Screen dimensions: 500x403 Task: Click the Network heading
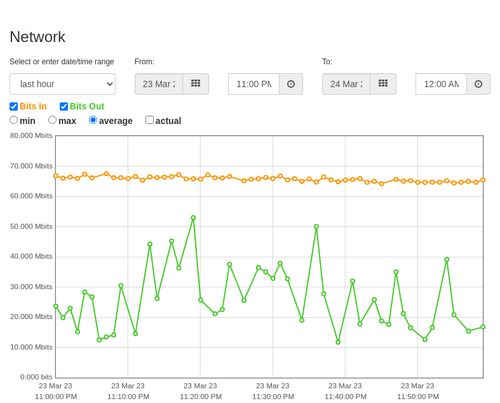(x=37, y=37)
